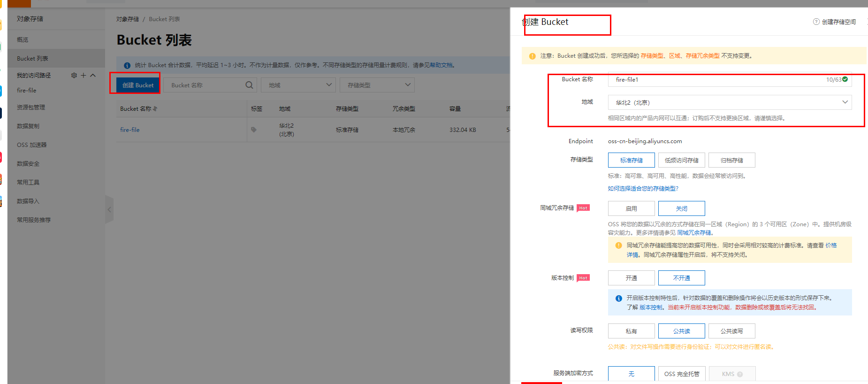Click the 容量 column header
Screen dimensions: 868x384
pos(455,108)
